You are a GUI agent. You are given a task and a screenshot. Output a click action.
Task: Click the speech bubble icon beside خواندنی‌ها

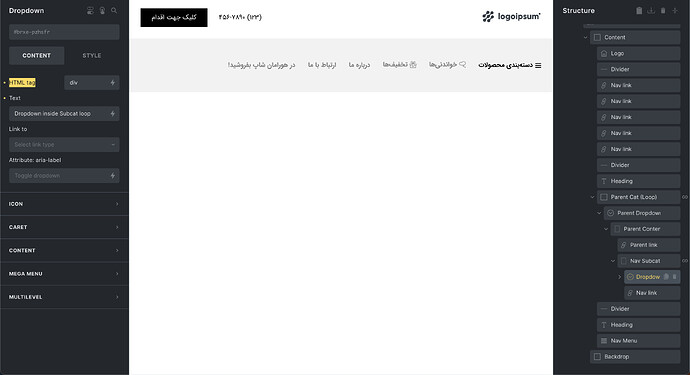462,64
